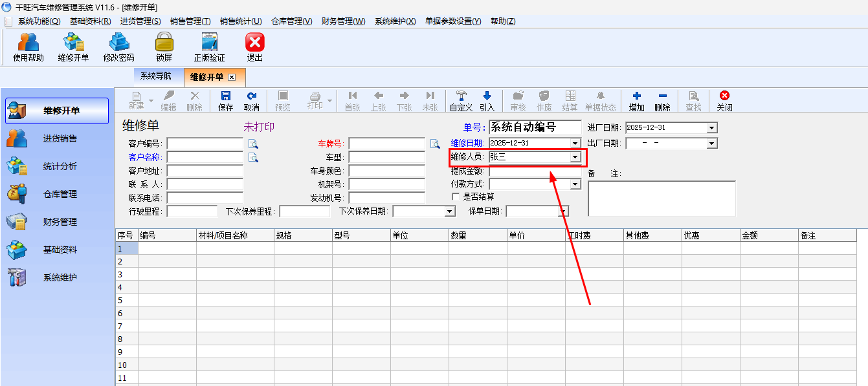Click the 保存 floppy disk icon
The width and height of the screenshot is (868, 386).
pyautogui.click(x=226, y=96)
